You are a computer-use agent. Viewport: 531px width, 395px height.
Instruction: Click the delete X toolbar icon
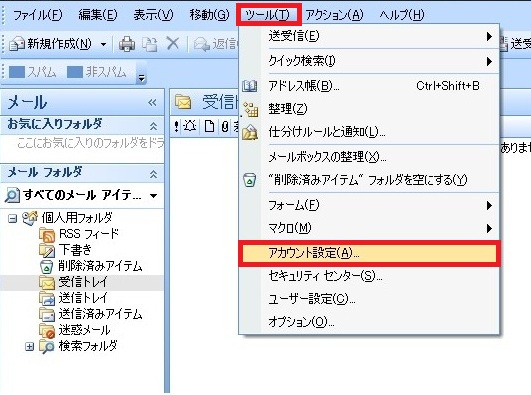click(x=173, y=44)
